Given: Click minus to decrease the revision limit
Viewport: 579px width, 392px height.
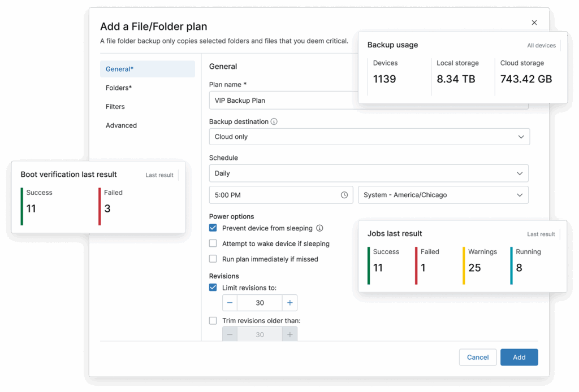Looking at the screenshot, I should (230, 303).
